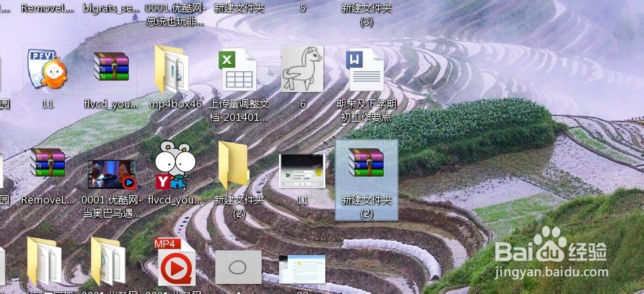Open the mp4box46 folder
The width and height of the screenshot is (644, 294).
pos(172,70)
